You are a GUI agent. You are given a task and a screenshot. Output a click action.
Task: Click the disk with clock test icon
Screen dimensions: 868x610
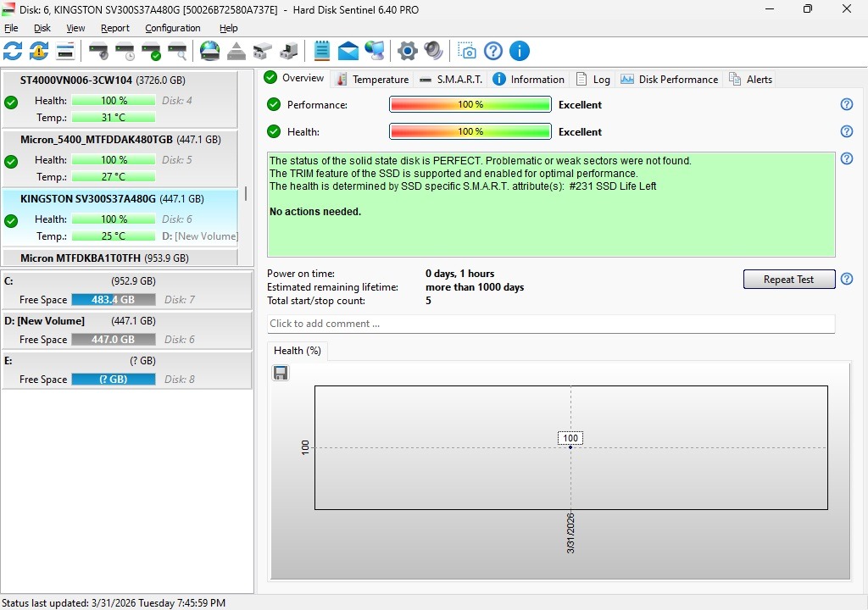(125, 51)
